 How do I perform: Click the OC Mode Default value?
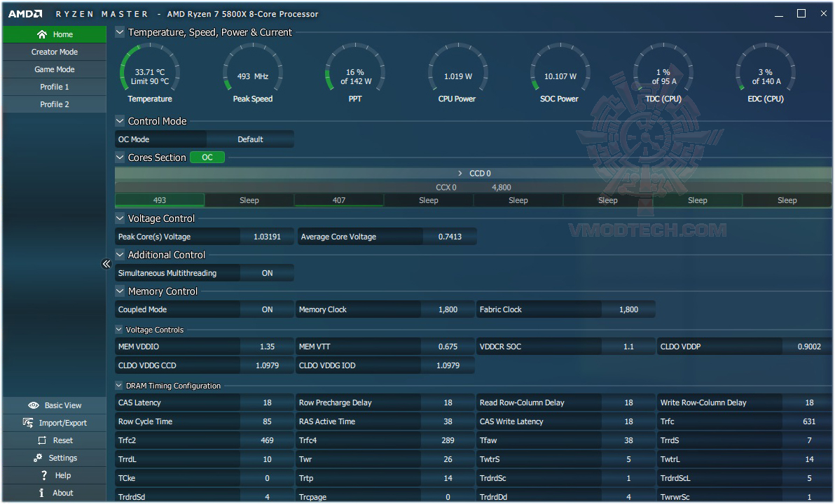(x=250, y=139)
